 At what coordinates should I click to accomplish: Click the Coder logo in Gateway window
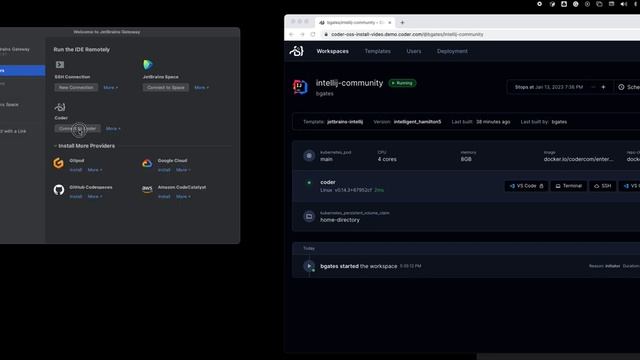pos(60,107)
